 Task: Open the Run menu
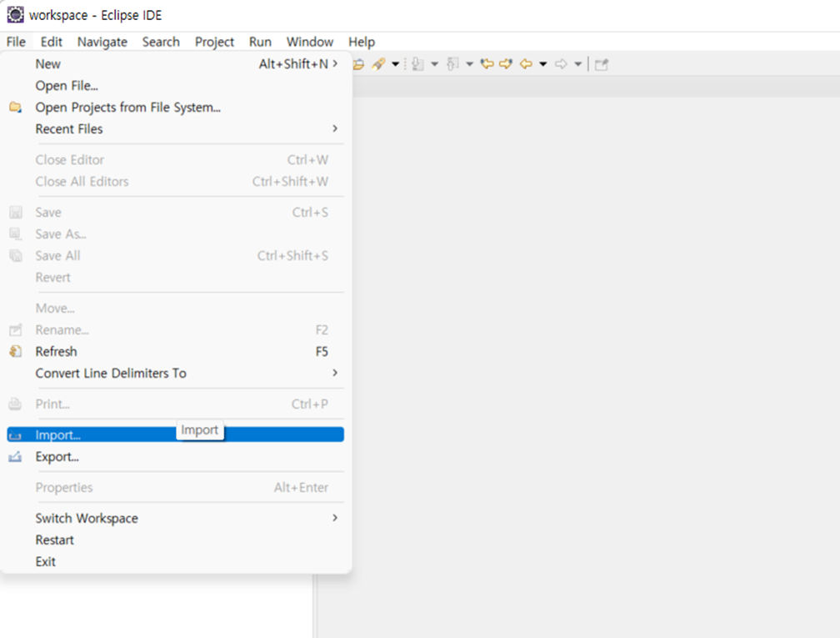tap(260, 42)
